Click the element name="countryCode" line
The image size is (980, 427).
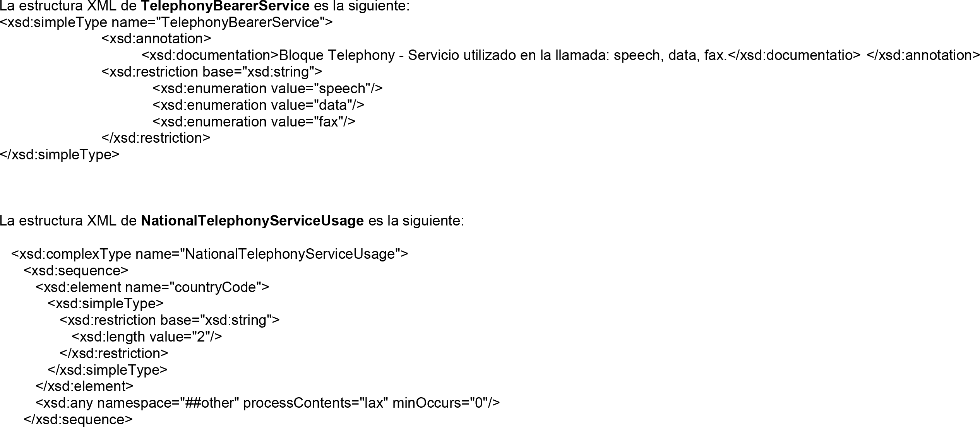click(152, 287)
